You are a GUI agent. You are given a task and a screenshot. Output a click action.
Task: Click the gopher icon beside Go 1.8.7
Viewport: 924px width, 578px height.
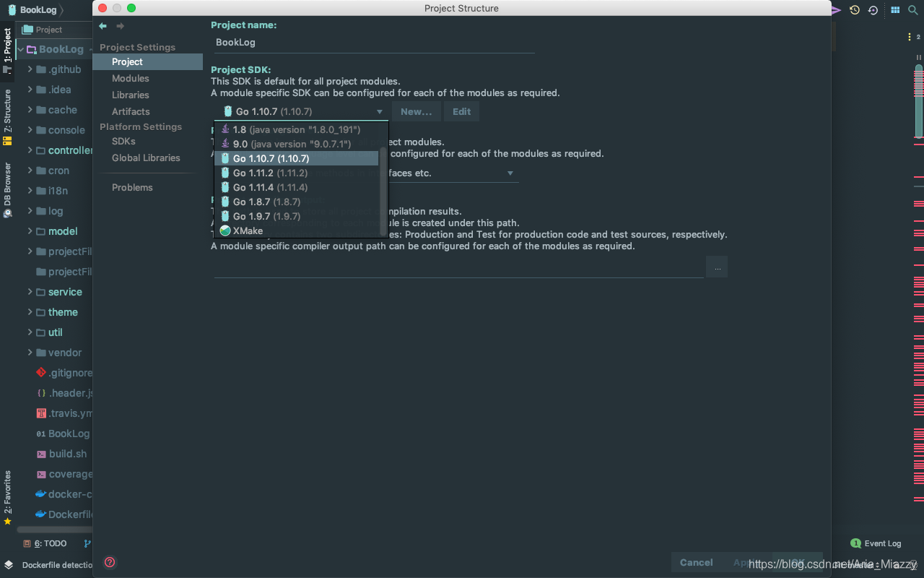[225, 202]
